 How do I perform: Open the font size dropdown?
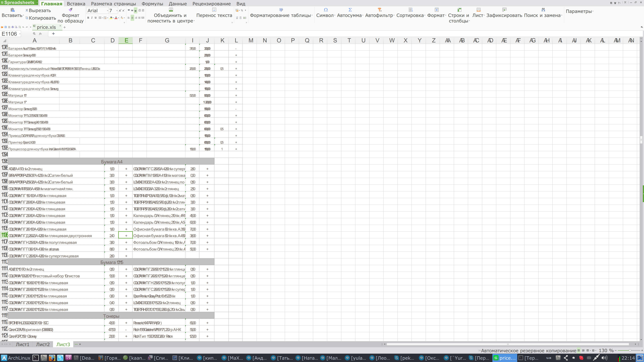(117, 11)
